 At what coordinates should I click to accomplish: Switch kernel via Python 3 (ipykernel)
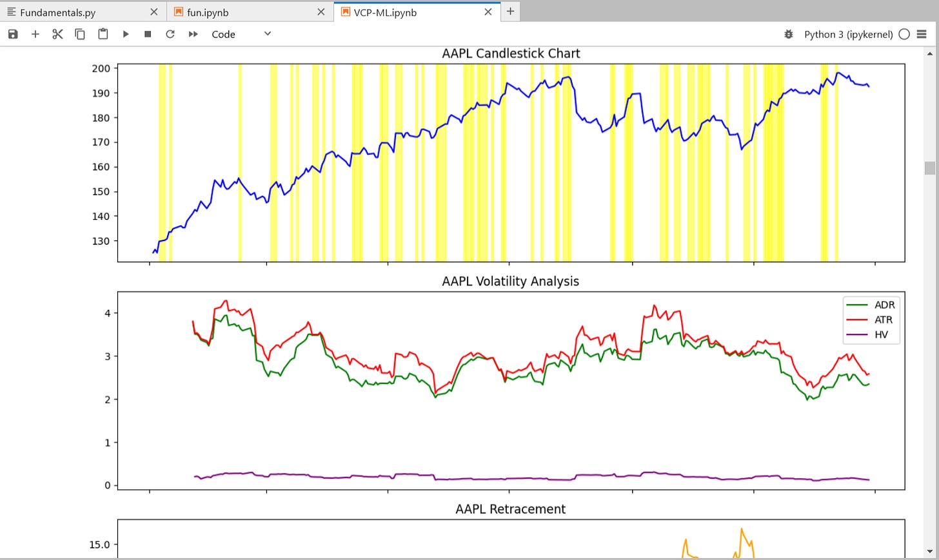848,34
